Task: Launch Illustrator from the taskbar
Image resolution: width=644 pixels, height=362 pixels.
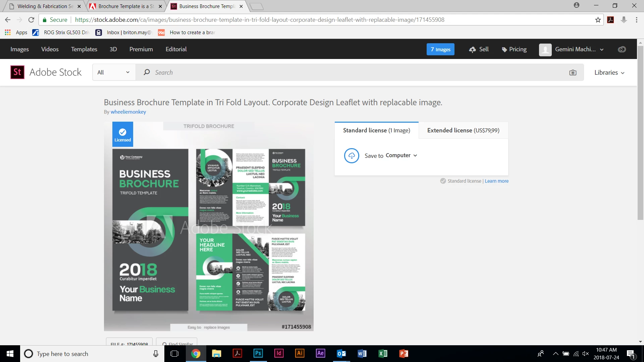Action: (x=300, y=353)
